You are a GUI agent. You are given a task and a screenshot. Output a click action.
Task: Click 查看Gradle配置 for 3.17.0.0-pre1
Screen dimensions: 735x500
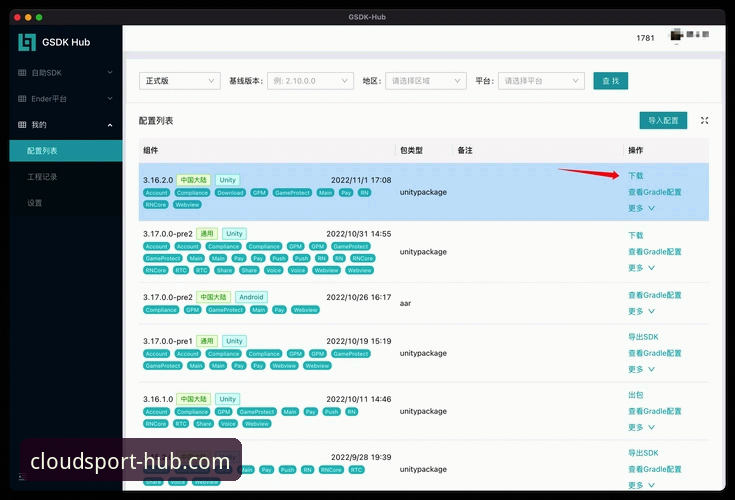tap(654, 353)
